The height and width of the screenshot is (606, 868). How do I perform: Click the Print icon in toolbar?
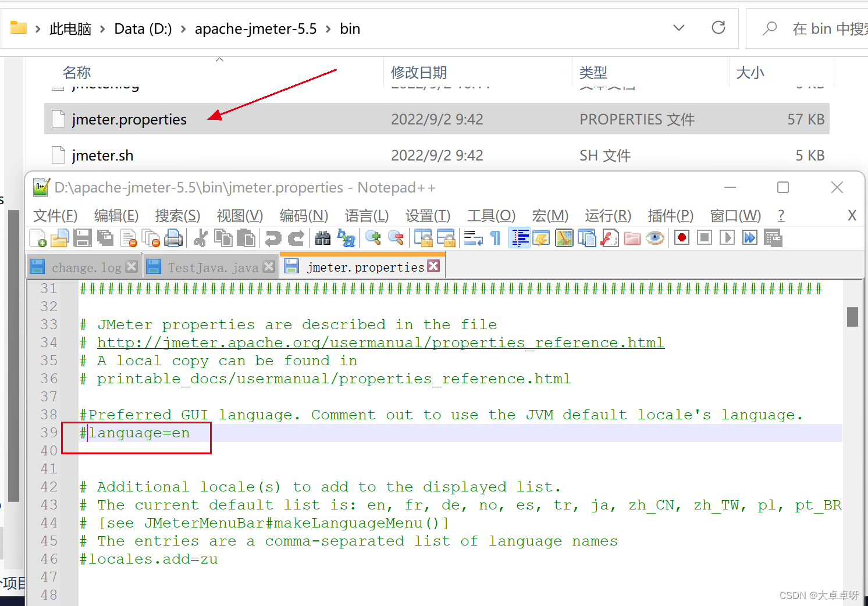pyautogui.click(x=174, y=238)
